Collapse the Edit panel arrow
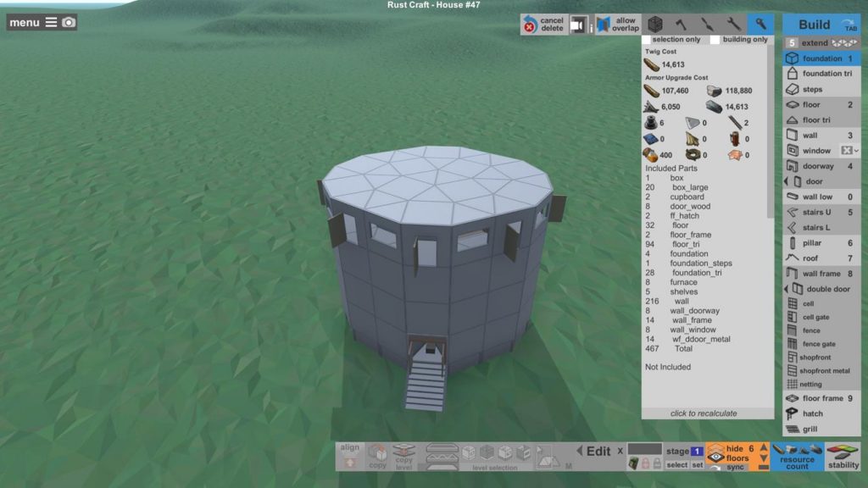Screen dimensions: 868x488 pyautogui.click(x=580, y=451)
